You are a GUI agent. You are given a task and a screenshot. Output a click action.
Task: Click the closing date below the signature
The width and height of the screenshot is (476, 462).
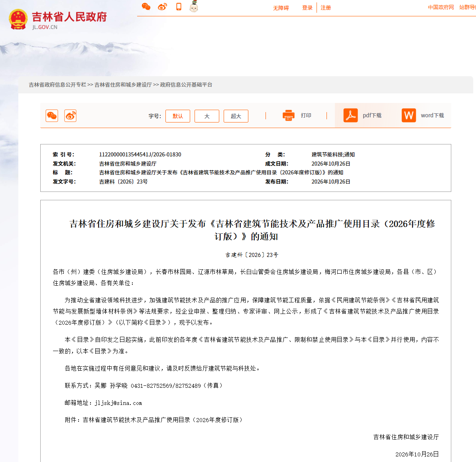(x=417, y=454)
